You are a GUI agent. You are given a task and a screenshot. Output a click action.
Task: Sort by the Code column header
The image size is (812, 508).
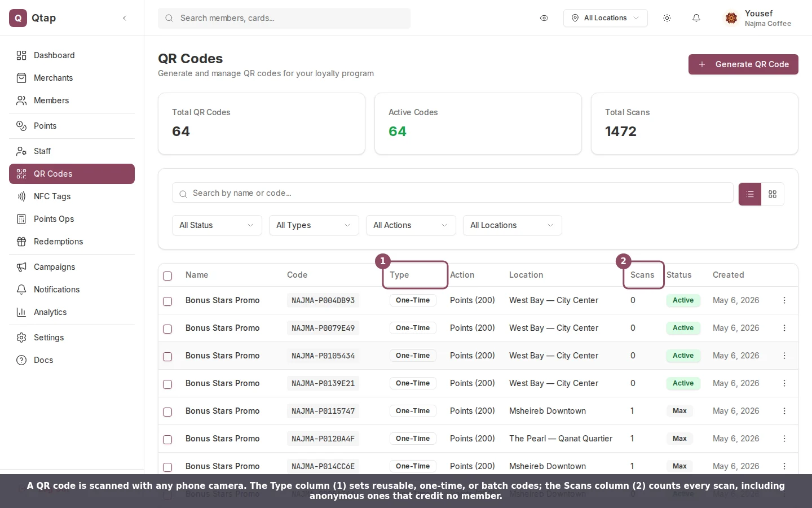297,275
